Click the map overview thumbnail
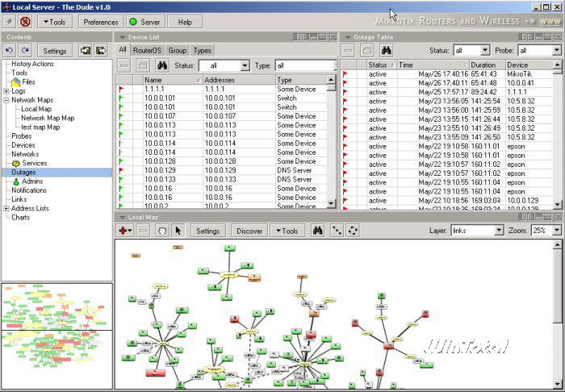The image size is (565, 392). point(57,336)
